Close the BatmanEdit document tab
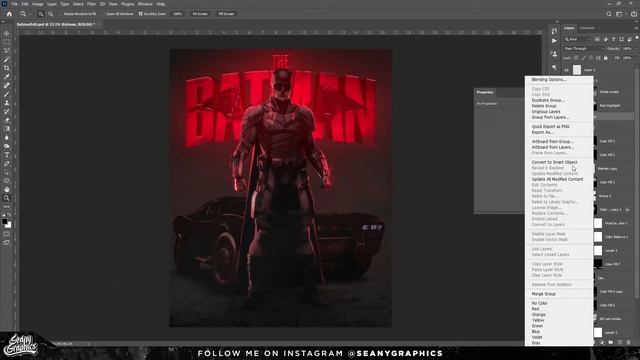The image size is (640, 360). [99, 24]
